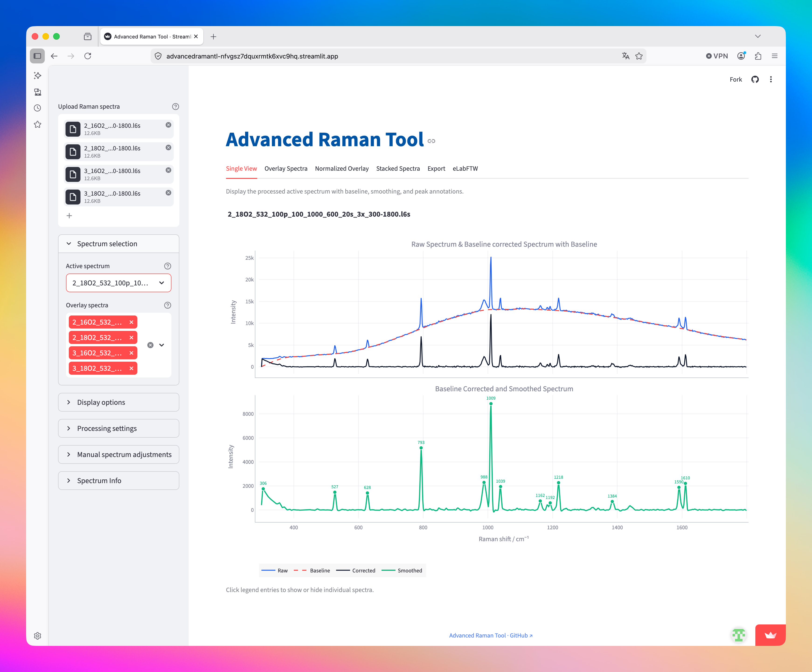The image size is (812, 672).
Task: Remove 3_18O2_532 tag from overlay spectra
Action: pyautogui.click(x=132, y=368)
